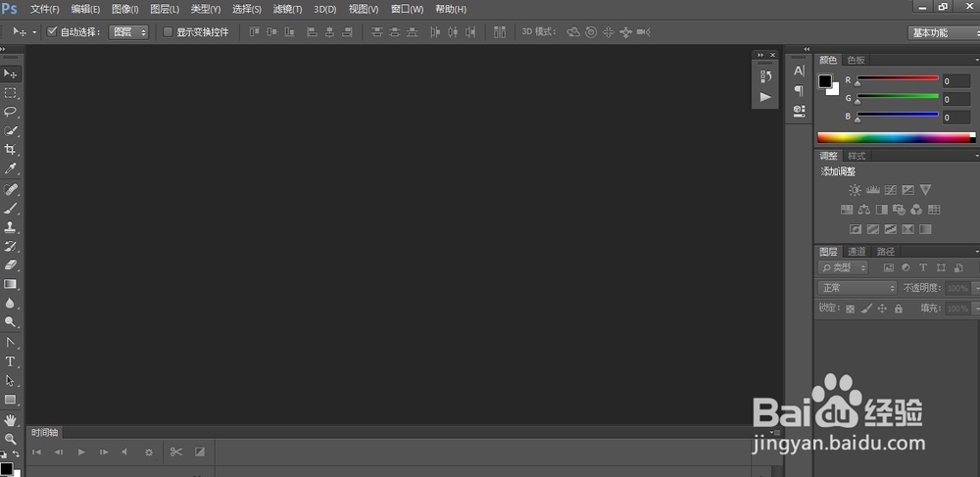Viewport: 980px width, 477px height.
Task: Open the 窗口(W) menu
Action: (x=407, y=10)
